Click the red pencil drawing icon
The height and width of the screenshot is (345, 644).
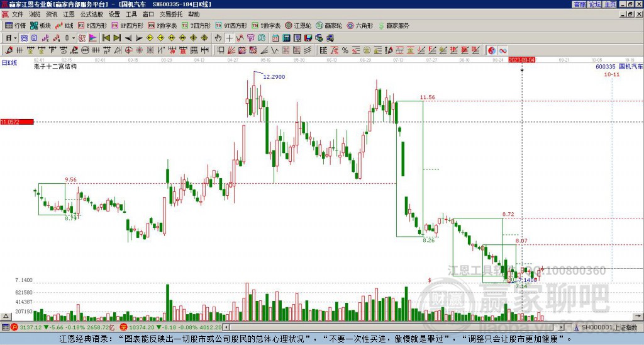tap(9, 50)
